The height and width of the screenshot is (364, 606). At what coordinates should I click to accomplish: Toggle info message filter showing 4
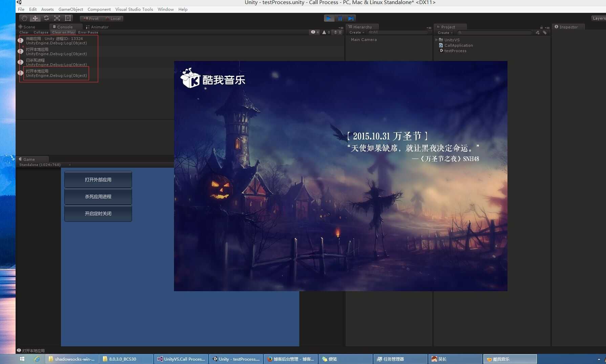pyautogui.click(x=315, y=32)
